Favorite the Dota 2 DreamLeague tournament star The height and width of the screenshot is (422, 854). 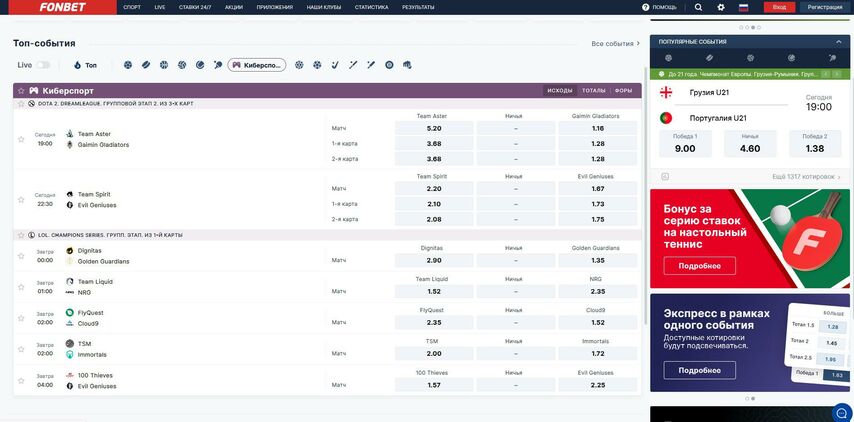tap(21, 103)
